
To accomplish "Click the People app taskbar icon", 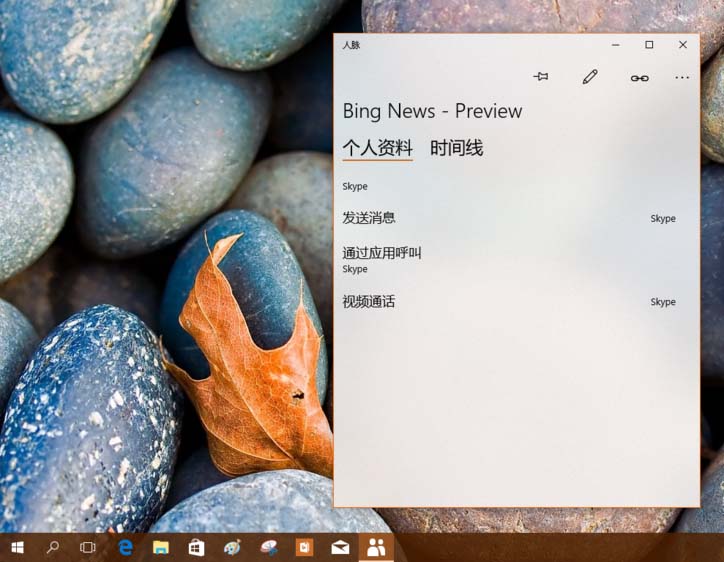I will coord(376,547).
